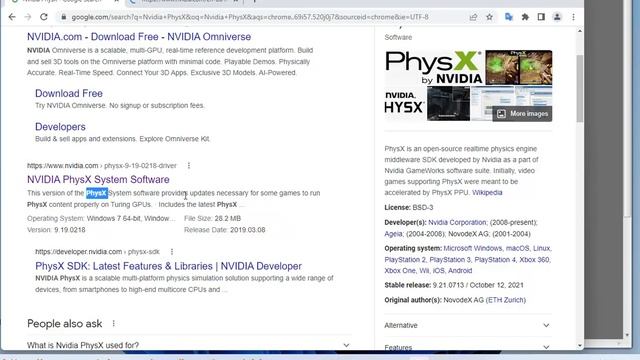Click the Version 9.19.0218 text
The width and height of the screenshot is (640, 360).
[x=56, y=230]
